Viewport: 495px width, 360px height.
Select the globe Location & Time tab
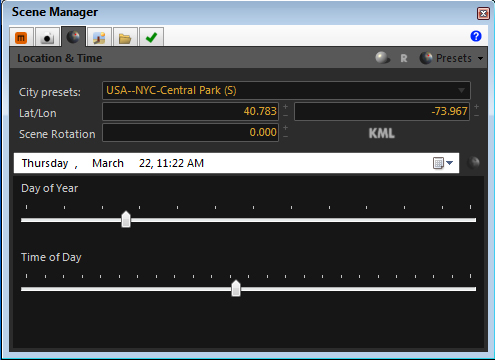click(x=73, y=37)
